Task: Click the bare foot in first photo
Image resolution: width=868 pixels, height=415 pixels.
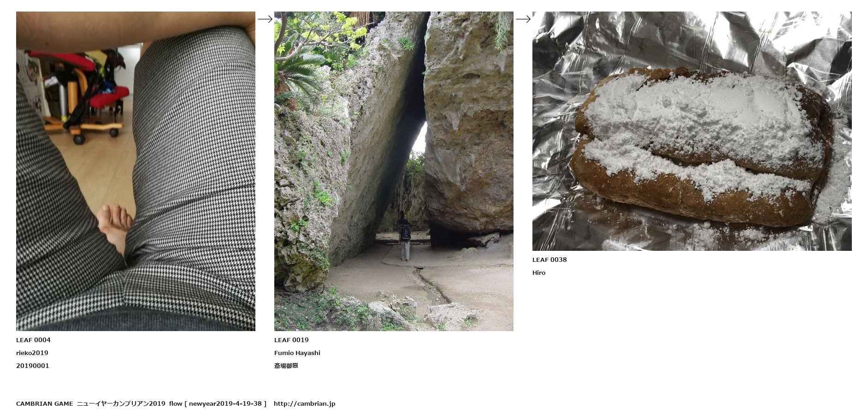Action: coord(115,226)
